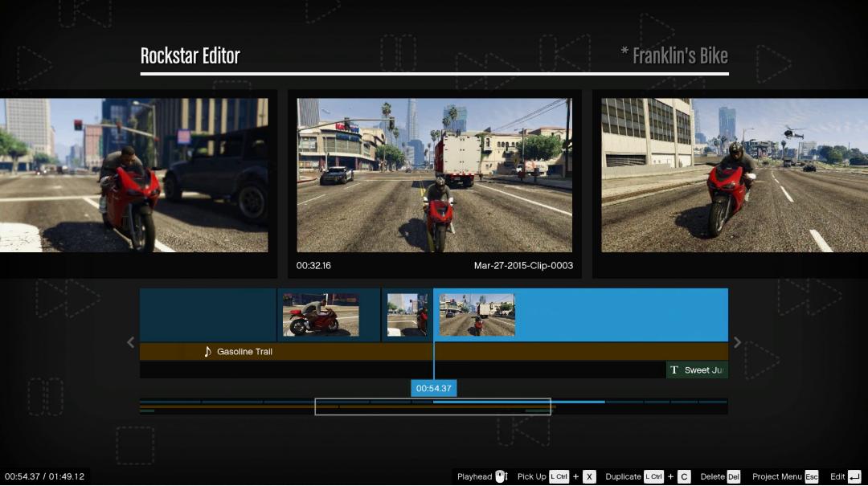Click the music note icon on Gasoline Trail
This screenshot has width=868, height=486.
[207, 352]
